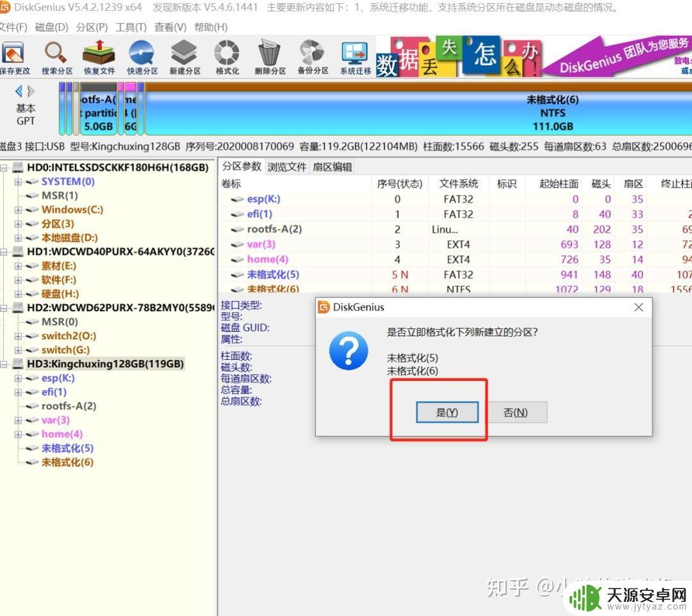Open the 文件(F) menu
Screen dimensions: 692x616
click(x=13, y=28)
